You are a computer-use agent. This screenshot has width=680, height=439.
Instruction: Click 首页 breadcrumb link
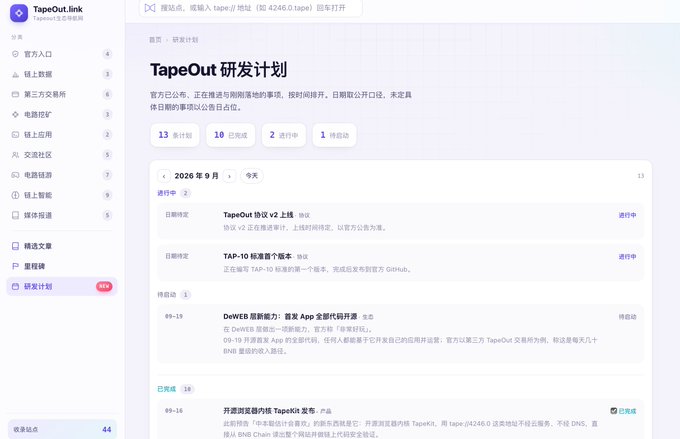(x=155, y=39)
